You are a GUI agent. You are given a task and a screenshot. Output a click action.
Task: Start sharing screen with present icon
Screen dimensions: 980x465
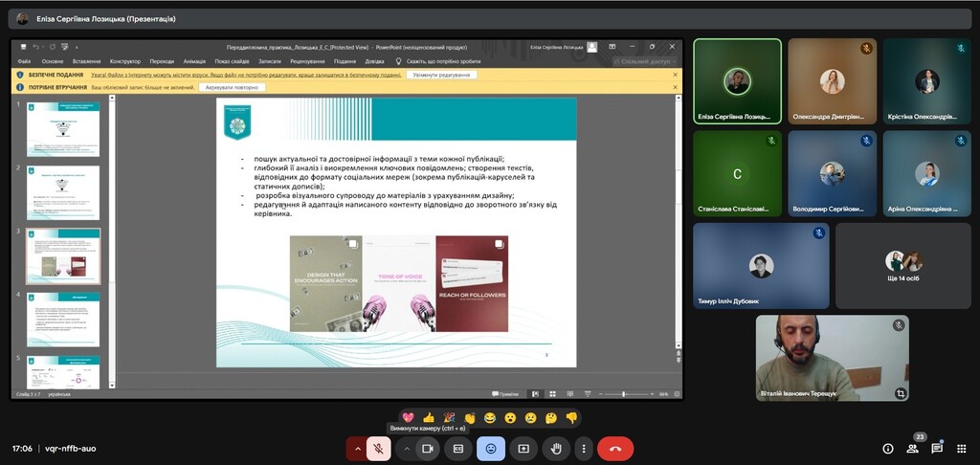(523, 448)
